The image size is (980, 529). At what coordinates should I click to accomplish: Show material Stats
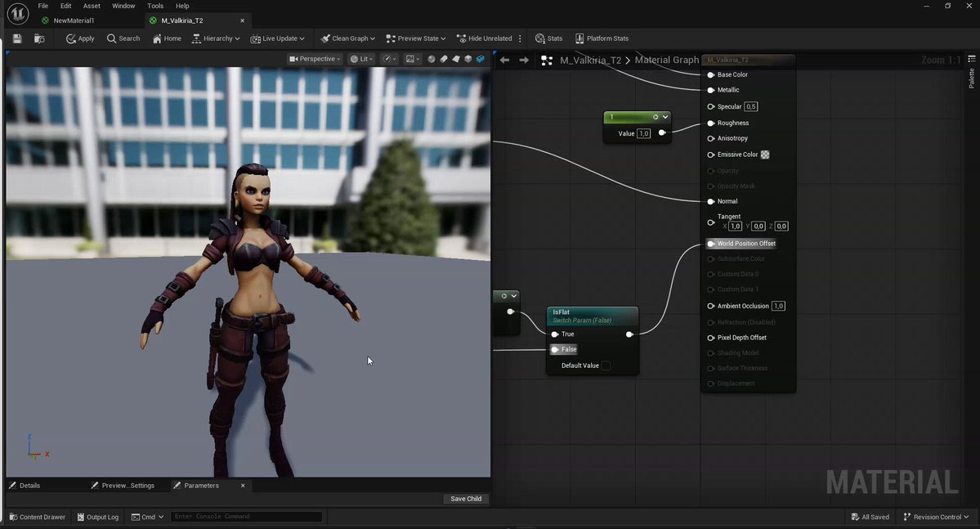pos(548,38)
